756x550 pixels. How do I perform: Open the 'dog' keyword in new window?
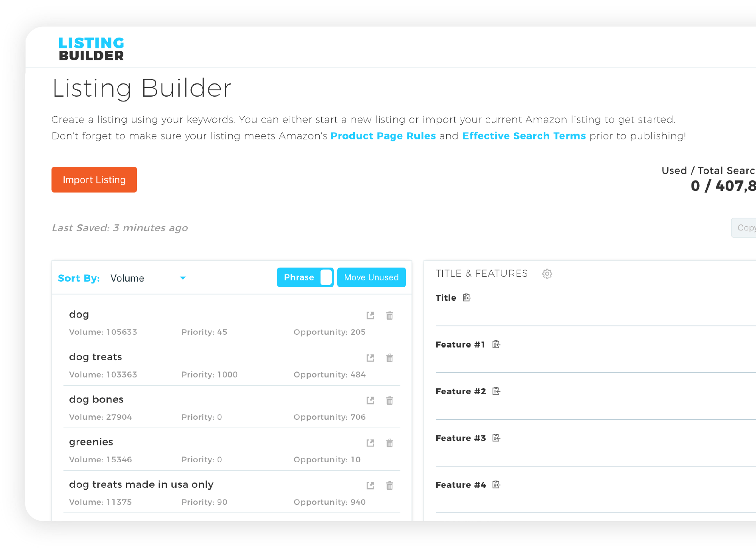pyautogui.click(x=370, y=316)
